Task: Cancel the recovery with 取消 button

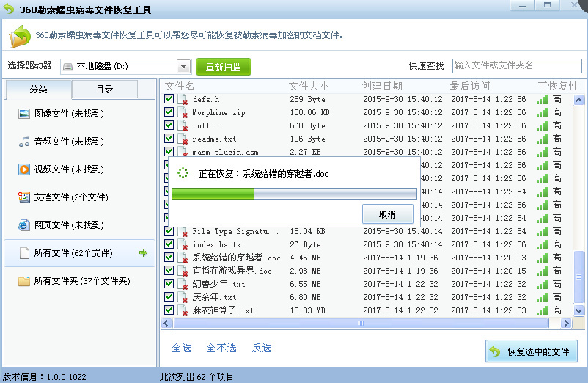Action: [387, 215]
